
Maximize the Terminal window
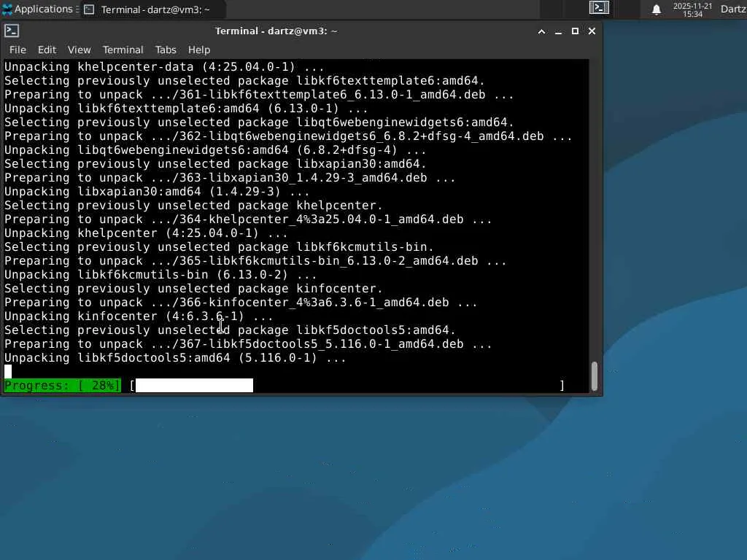click(575, 31)
